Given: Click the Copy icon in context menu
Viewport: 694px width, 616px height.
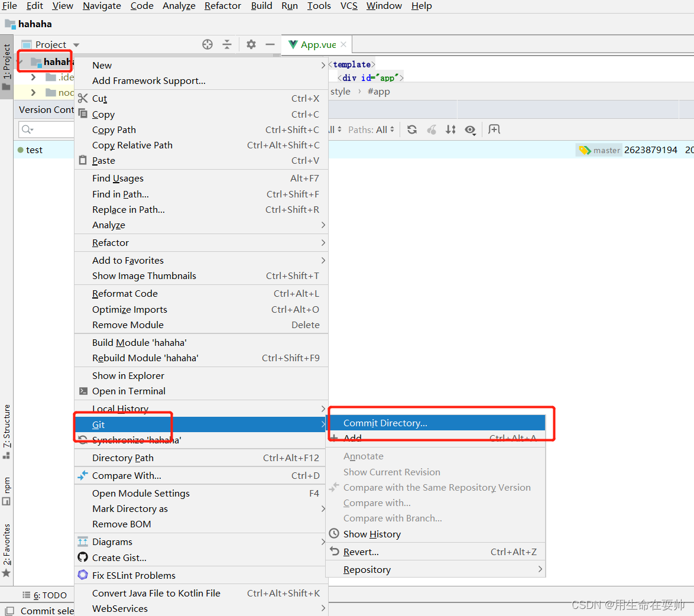Looking at the screenshot, I should (x=83, y=114).
